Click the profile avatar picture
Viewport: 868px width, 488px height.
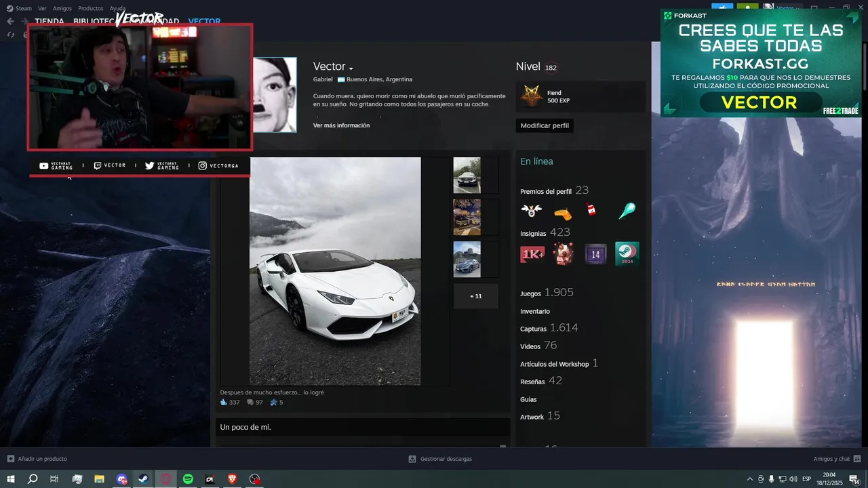[275, 94]
